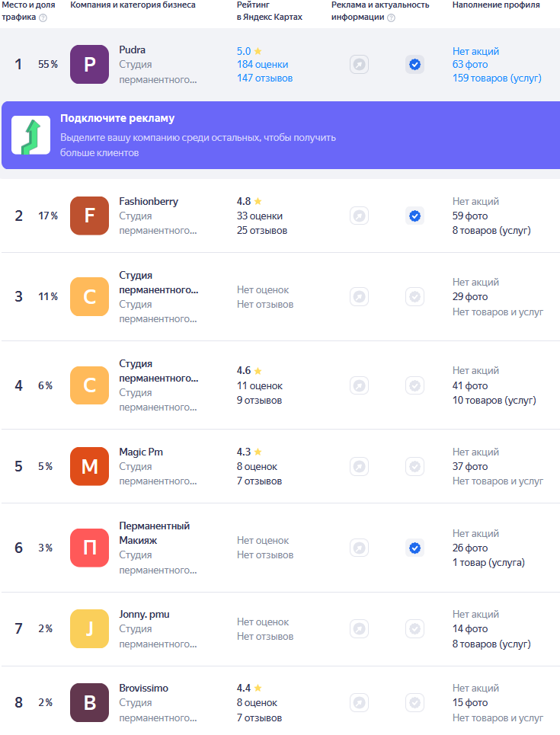This screenshot has width=560, height=735.
Task: Click the Fashionberry company name
Action: click(x=149, y=202)
